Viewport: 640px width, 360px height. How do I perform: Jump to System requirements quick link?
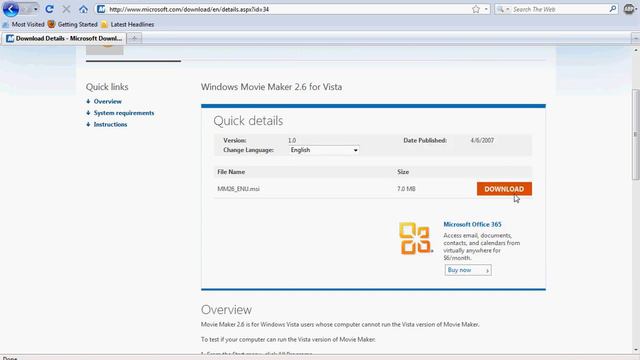(x=124, y=113)
